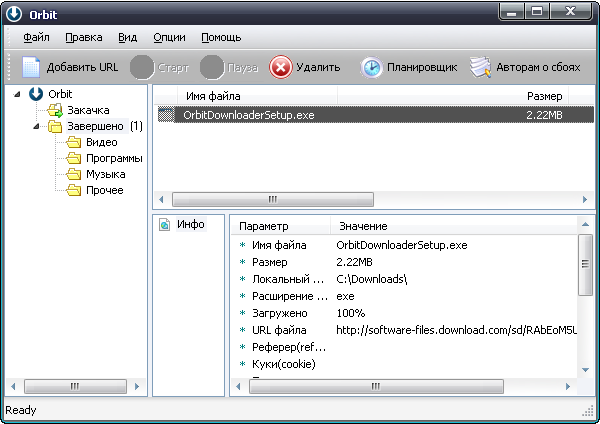Select the Программы folder
The height and width of the screenshot is (424, 600).
point(114,158)
